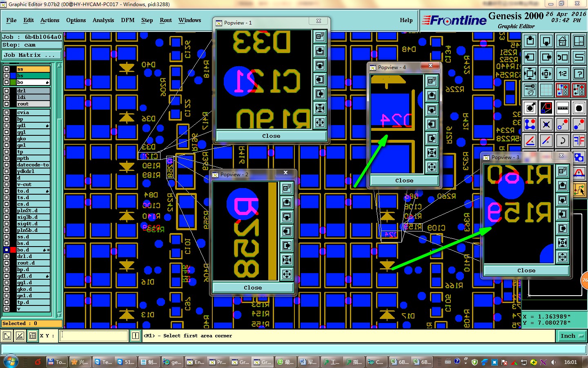Select the dashed box pad selection tool
The height and width of the screenshot is (368, 588).
(x=579, y=108)
